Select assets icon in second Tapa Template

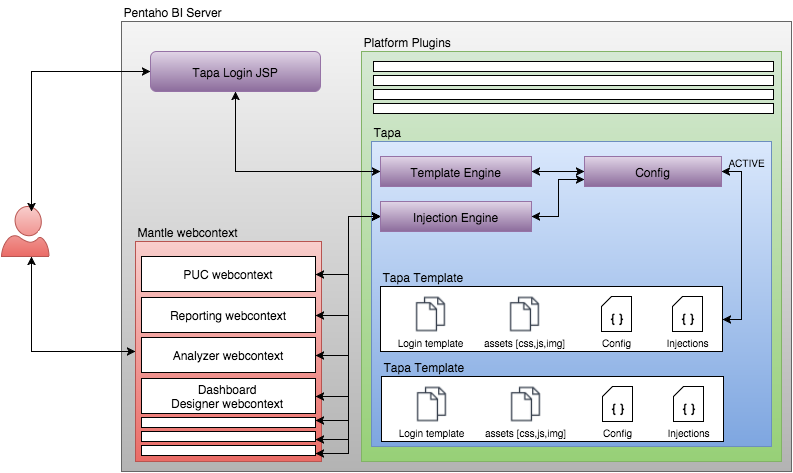pos(525,404)
